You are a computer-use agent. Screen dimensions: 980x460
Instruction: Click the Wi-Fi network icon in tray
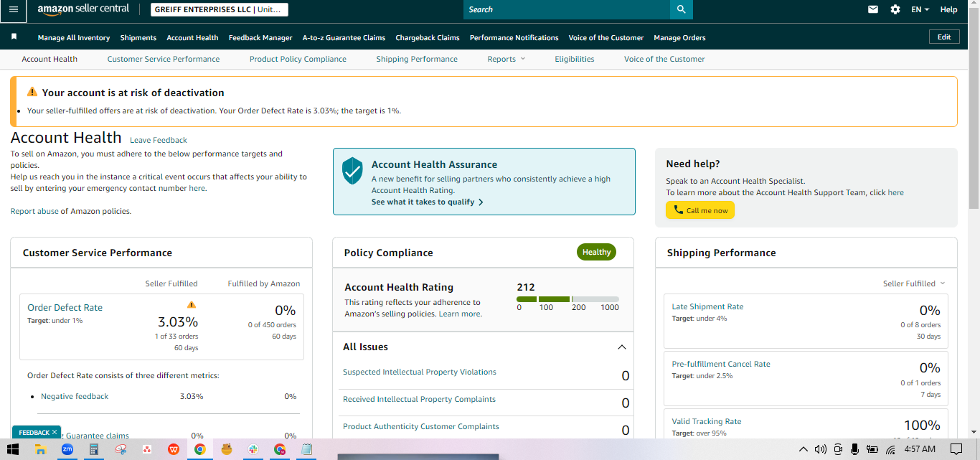point(890,450)
